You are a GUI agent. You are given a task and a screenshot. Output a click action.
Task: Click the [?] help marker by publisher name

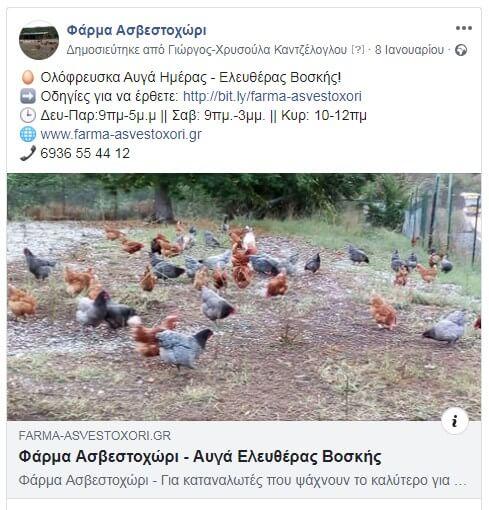click(358, 50)
